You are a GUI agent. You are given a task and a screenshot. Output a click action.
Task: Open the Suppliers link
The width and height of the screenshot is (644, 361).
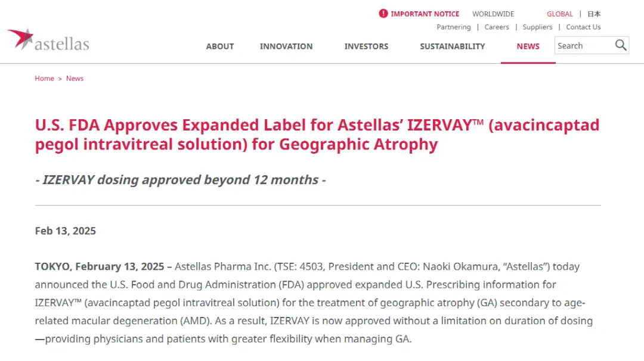click(537, 27)
